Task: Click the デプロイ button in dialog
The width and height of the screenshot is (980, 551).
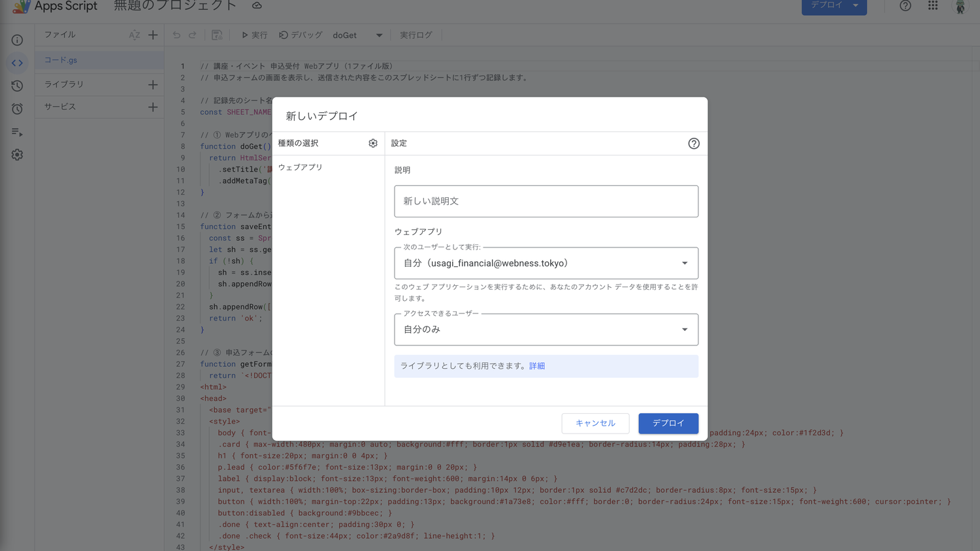Action: [x=668, y=423]
